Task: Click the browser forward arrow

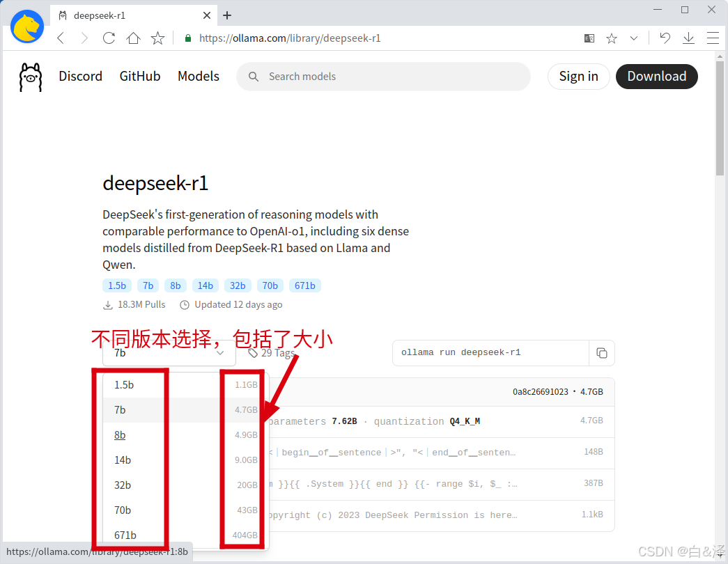Action: coord(84,38)
